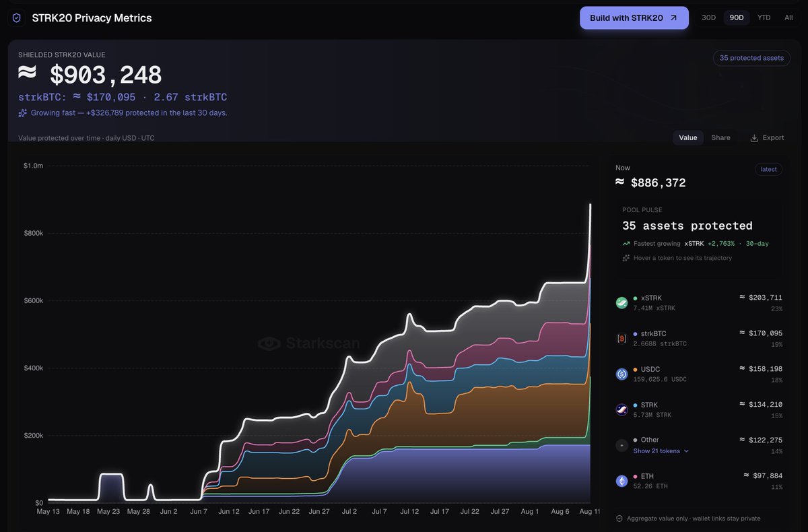Expand Show 21 tokens list
Image resolution: width=808 pixels, height=532 pixels.
coord(661,451)
